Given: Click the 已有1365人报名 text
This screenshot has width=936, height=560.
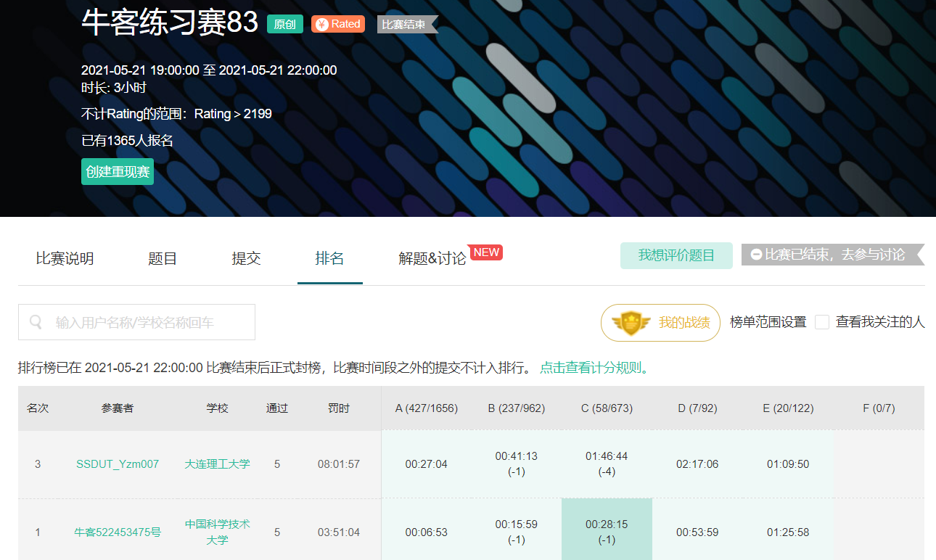Looking at the screenshot, I should click(128, 141).
